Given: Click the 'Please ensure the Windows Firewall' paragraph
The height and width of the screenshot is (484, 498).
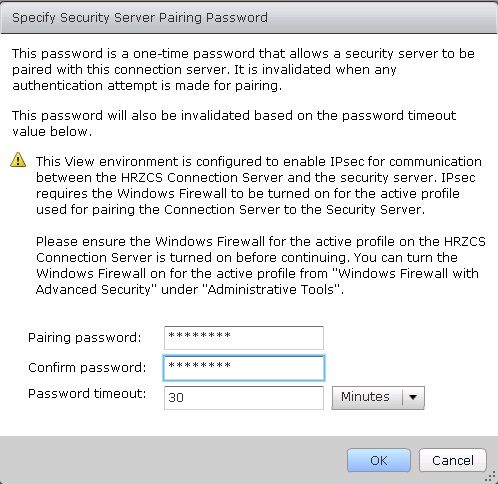Looking at the screenshot, I should click(261, 265).
